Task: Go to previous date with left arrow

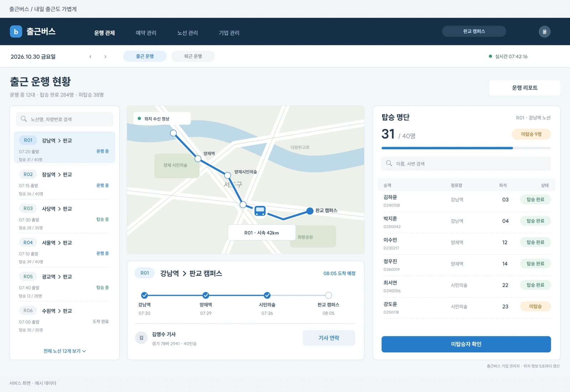Action: click(90, 56)
